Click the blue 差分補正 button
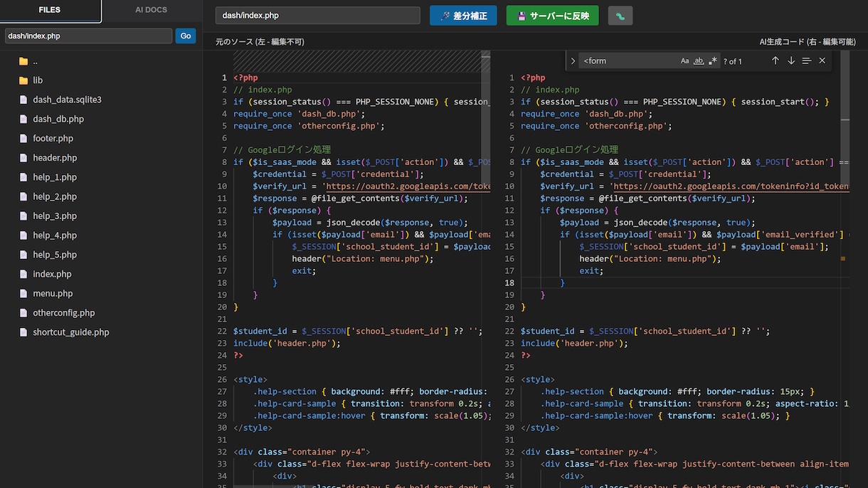The width and height of the screenshot is (868, 488). [463, 16]
